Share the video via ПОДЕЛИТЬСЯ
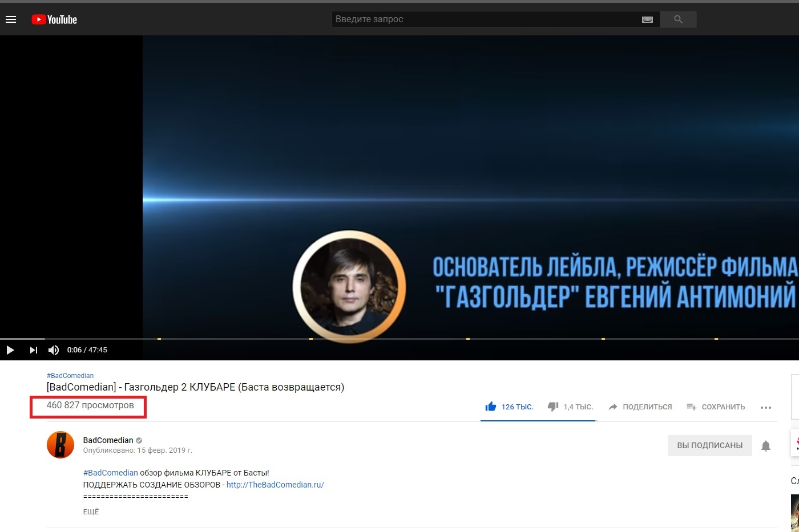799x532 pixels. point(640,407)
